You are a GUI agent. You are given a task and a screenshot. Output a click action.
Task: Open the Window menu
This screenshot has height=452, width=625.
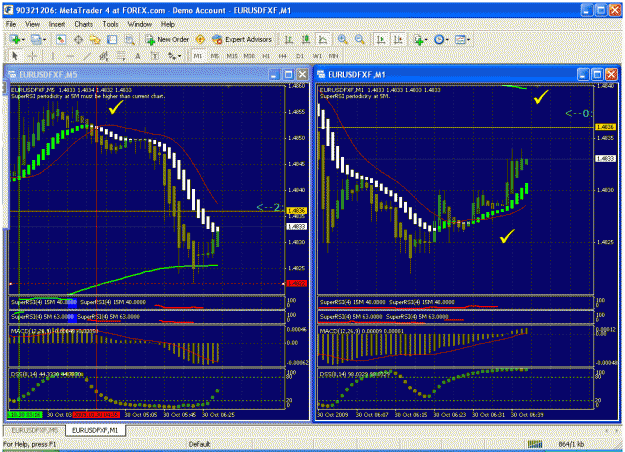click(140, 24)
